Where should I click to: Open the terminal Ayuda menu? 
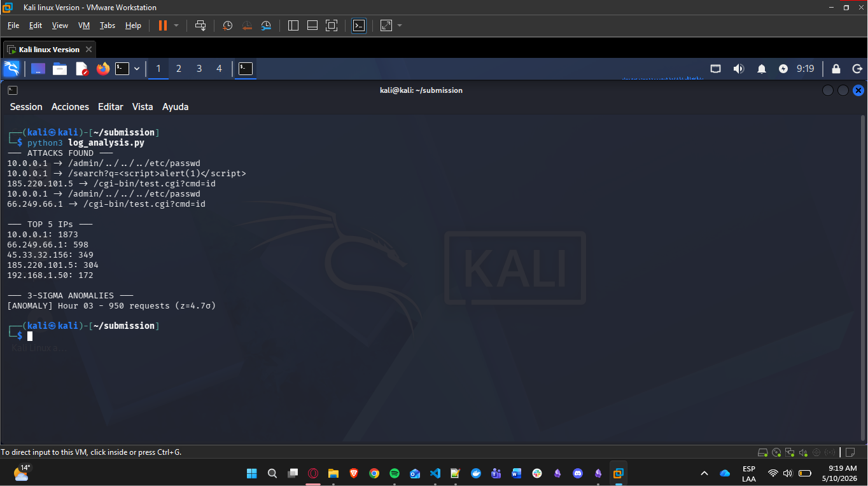click(x=176, y=107)
